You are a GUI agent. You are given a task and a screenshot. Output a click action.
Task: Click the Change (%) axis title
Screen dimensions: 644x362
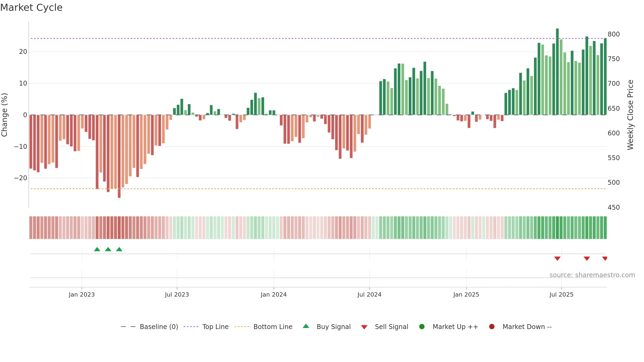4,115
